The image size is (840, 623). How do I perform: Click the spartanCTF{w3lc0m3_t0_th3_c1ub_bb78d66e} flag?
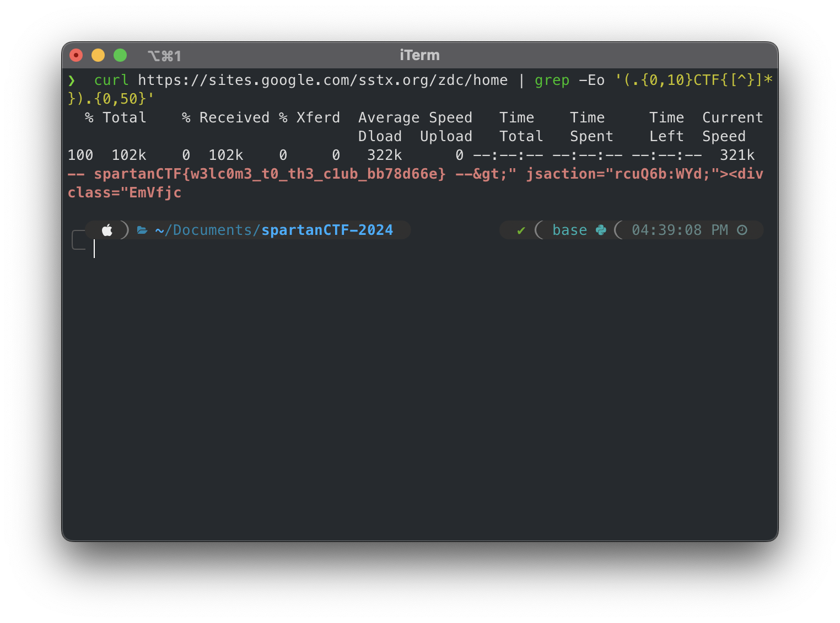[x=270, y=174]
